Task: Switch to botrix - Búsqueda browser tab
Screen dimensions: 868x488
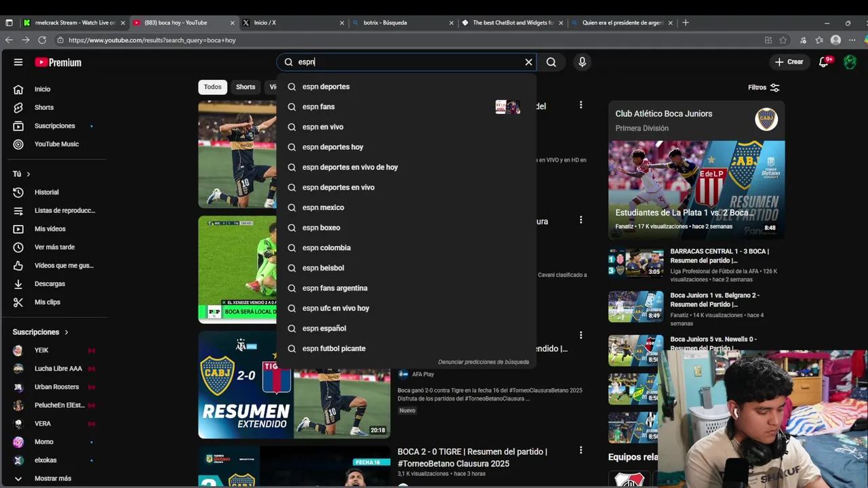Action: pyautogui.click(x=403, y=22)
